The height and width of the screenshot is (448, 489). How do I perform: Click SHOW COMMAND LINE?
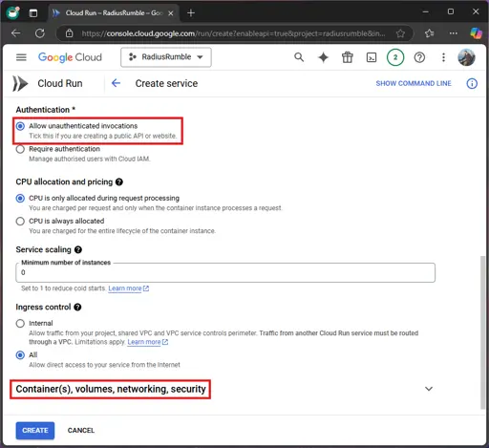pyautogui.click(x=414, y=83)
